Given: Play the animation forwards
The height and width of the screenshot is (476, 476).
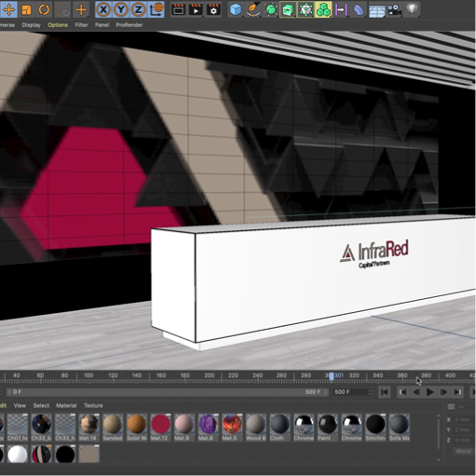Looking at the screenshot, I should coord(430,392).
